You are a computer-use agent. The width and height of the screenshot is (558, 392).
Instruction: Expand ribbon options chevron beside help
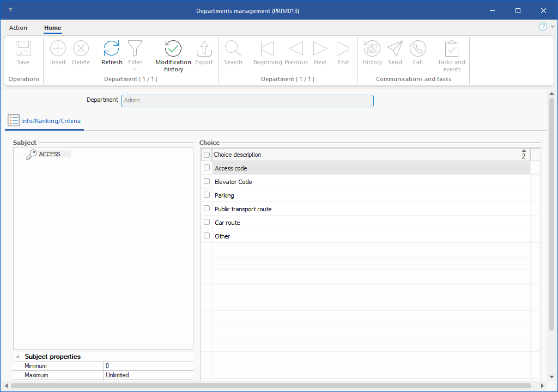(553, 27)
